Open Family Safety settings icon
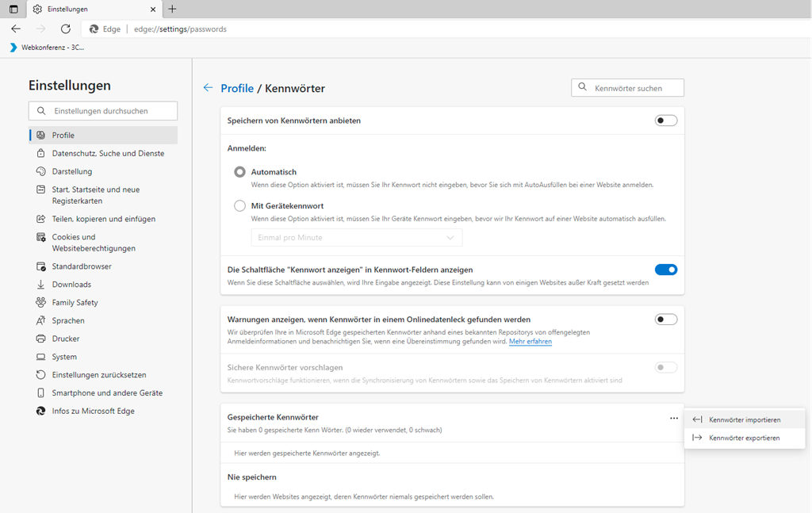812x513 pixels. (41, 303)
